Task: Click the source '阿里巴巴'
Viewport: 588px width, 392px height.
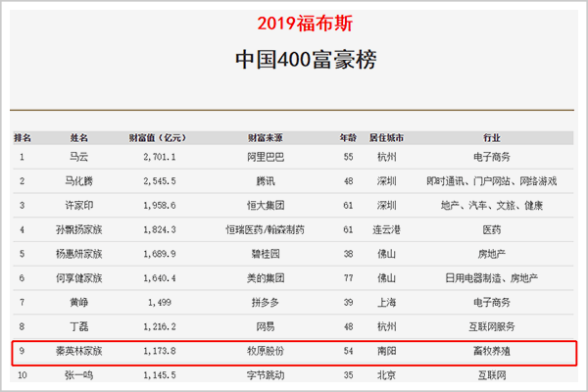Action: pos(266,157)
